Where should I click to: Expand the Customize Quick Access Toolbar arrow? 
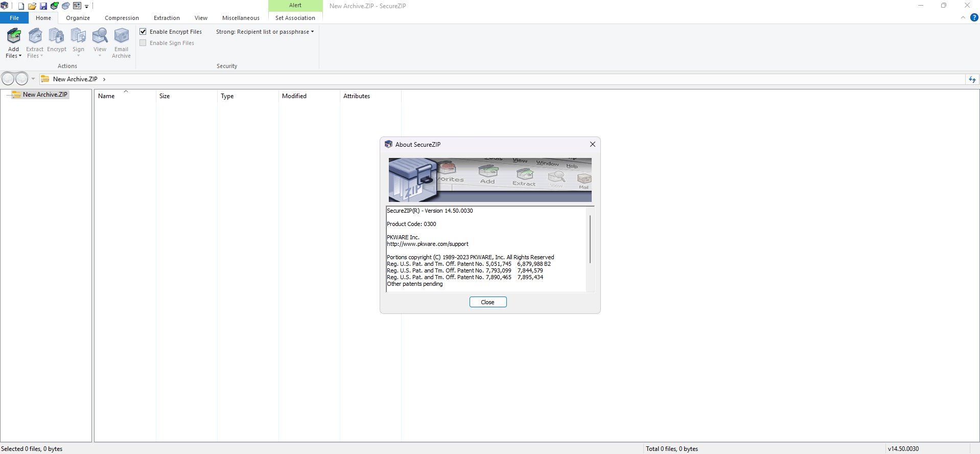coord(87,7)
